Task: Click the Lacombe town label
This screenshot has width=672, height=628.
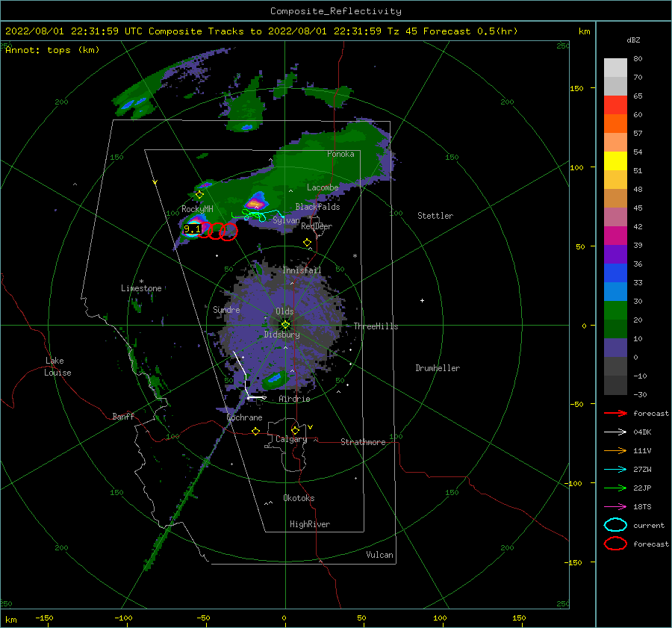Action: point(323,187)
